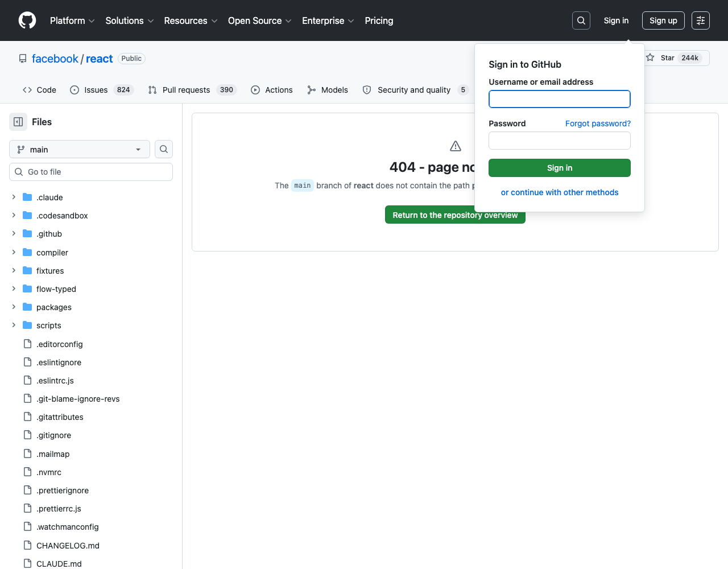Focus the Username or email address field
Screen dimensions: 728x569
click(x=560, y=99)
